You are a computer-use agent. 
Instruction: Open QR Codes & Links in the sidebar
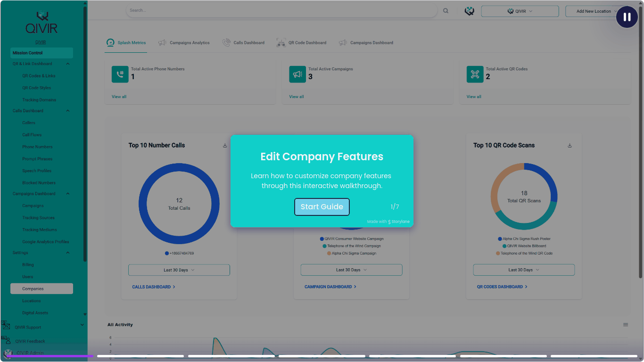coord(39,76)
